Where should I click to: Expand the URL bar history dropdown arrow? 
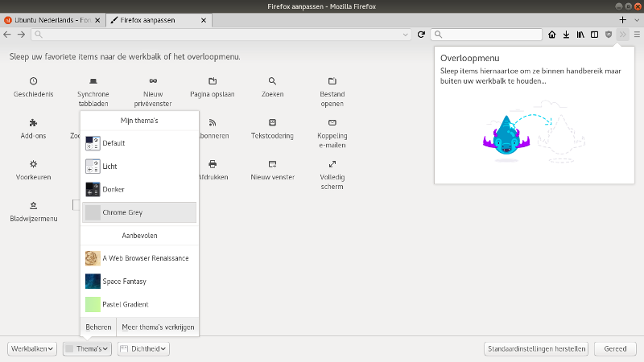tap(406, 35)
